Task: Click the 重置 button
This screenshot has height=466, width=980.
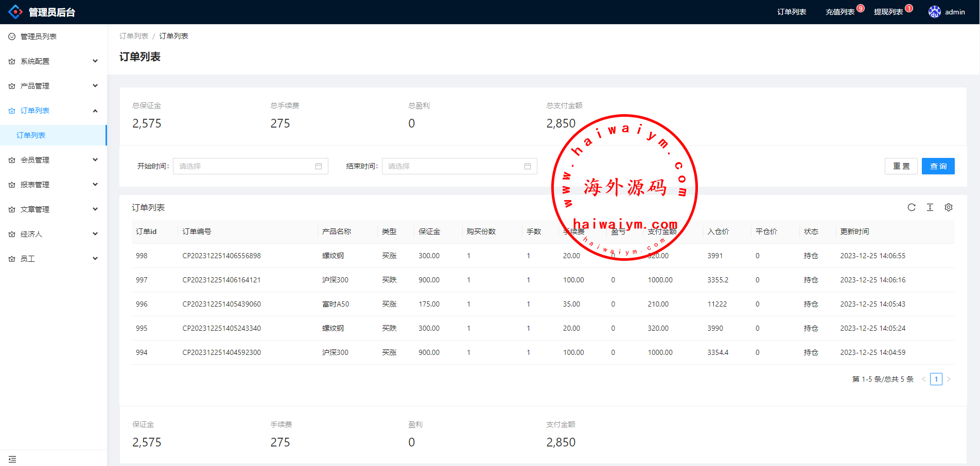Action: point(901,166)
